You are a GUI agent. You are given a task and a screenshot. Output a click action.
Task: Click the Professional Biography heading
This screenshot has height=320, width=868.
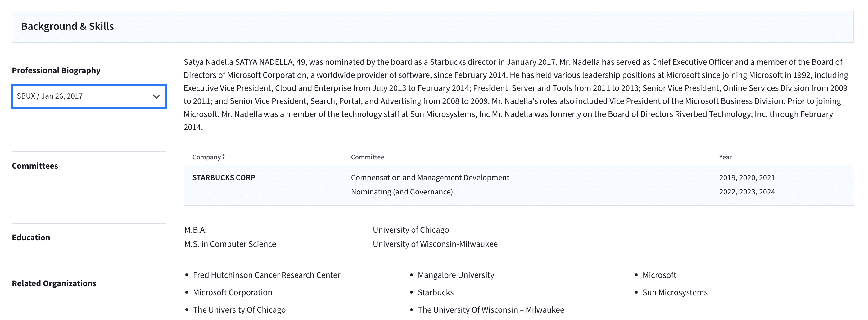[x=56, y=70]
